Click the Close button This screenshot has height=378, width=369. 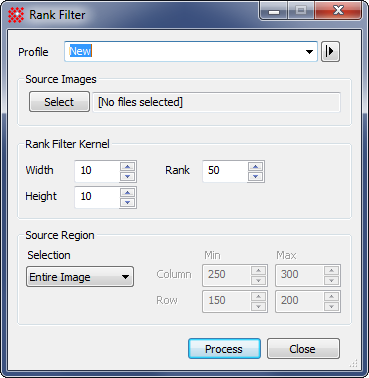click(303, 349)
